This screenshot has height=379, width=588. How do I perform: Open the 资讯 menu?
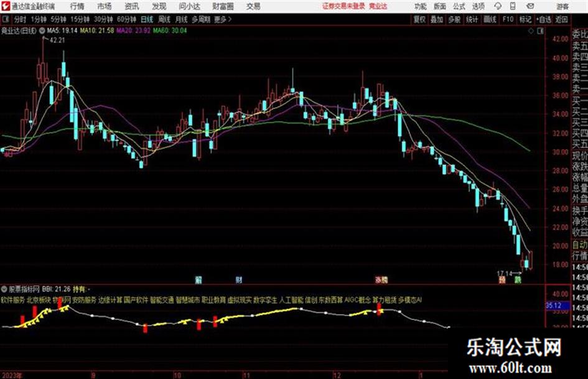(x=132, y=6)
